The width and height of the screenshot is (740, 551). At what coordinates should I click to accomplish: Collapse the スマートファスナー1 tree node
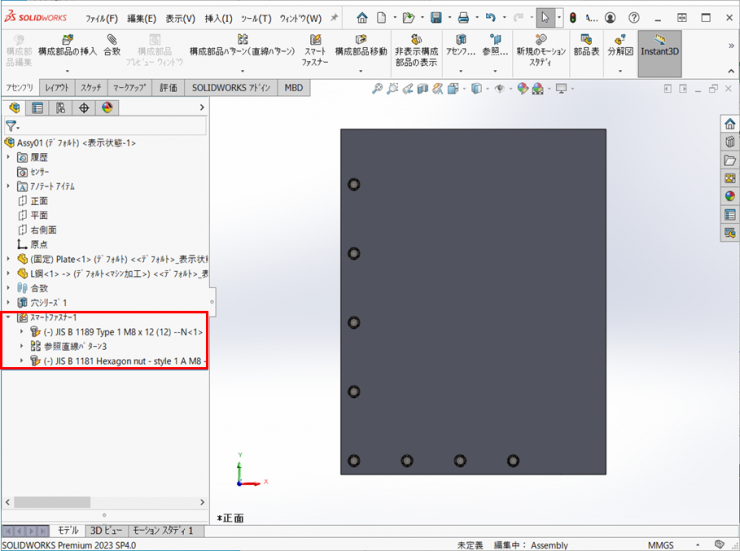[9, 318]
